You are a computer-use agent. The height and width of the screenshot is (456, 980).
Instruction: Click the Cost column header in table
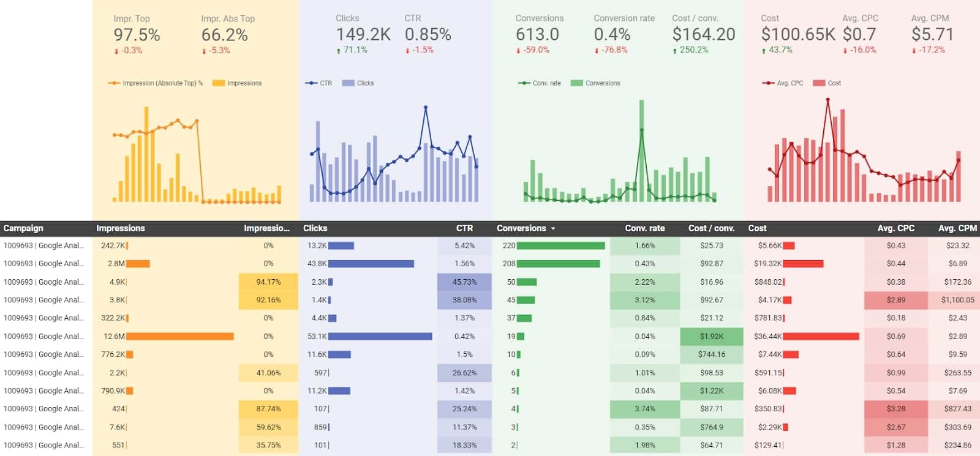(757, 228)
